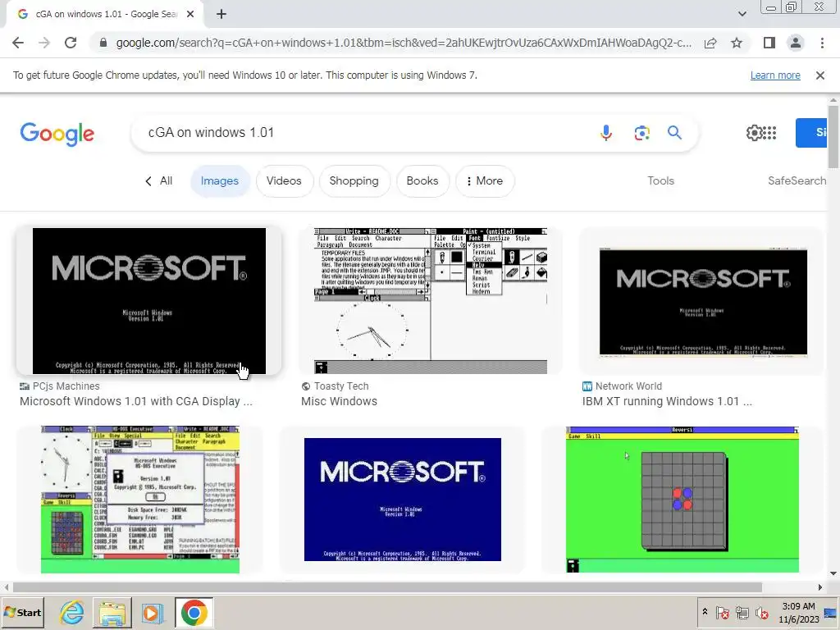Screen dimensions: 840x630
Task: Start voice search with microphone
Action: 606,132
